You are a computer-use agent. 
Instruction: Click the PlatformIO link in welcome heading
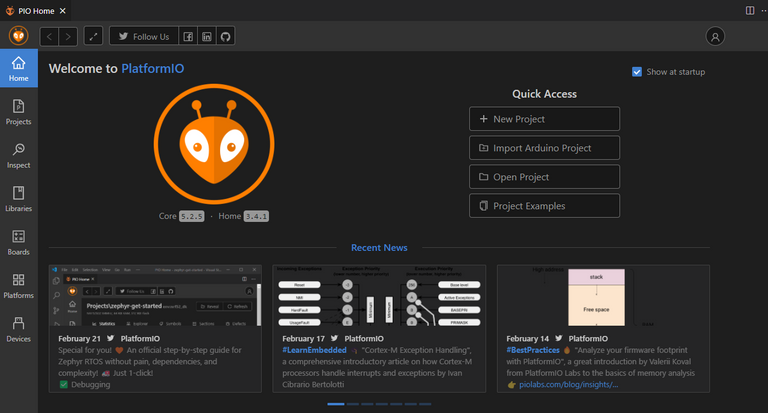[x=152, y=69]
